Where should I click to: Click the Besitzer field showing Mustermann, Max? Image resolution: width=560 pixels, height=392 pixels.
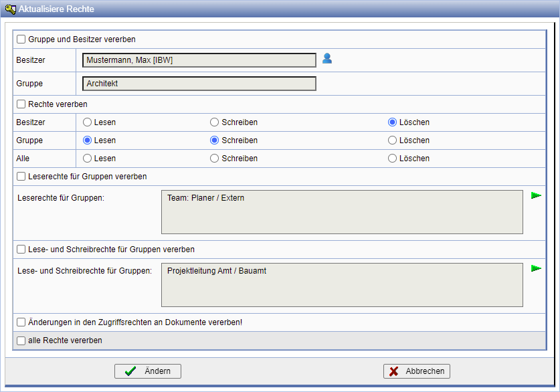pos(199,60)
